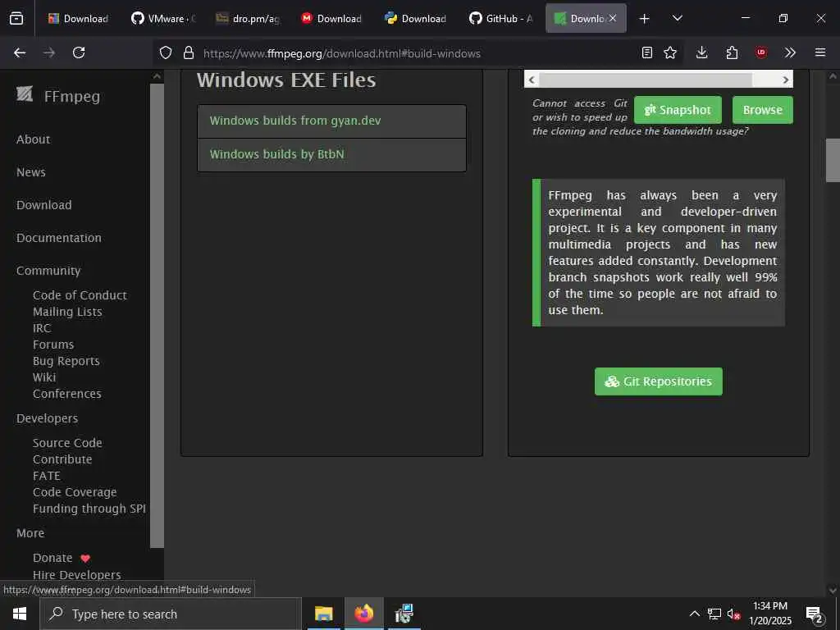Image resolution: width=840 pixels, height=630 pixels.
Task: Open the News sidebar link
Action: [31, 172]
